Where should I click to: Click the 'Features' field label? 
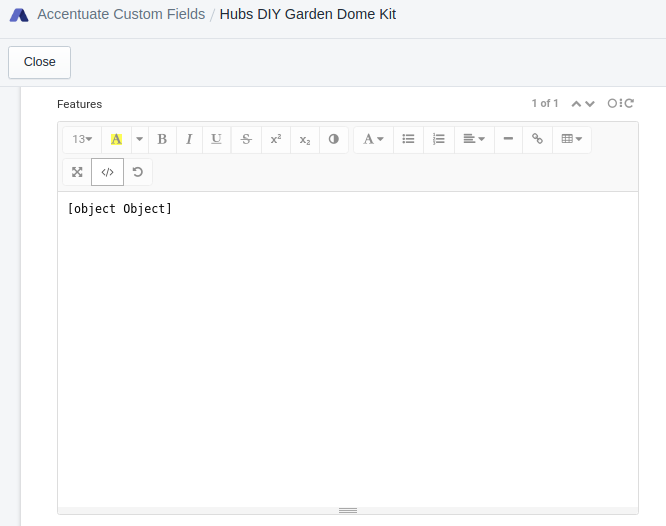[x=79, y=104]
